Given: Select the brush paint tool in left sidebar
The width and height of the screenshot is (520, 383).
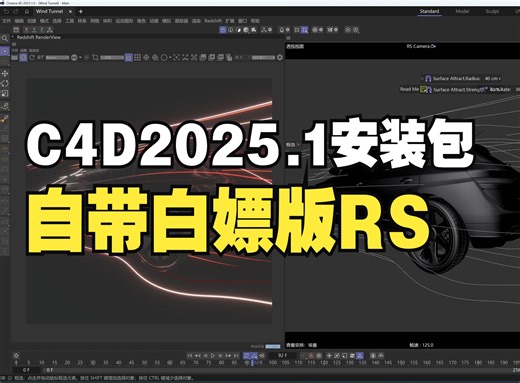Looking at the screenshot, I should pyautogui.click(x=5, y=118).
